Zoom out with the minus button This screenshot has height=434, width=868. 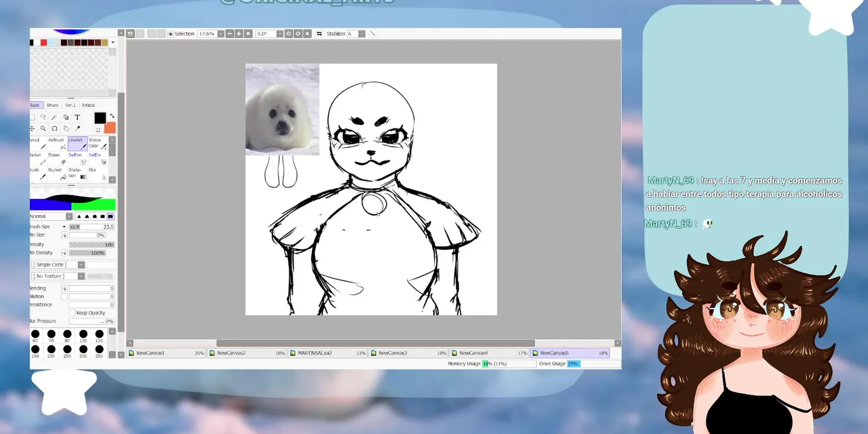point(230,34)
